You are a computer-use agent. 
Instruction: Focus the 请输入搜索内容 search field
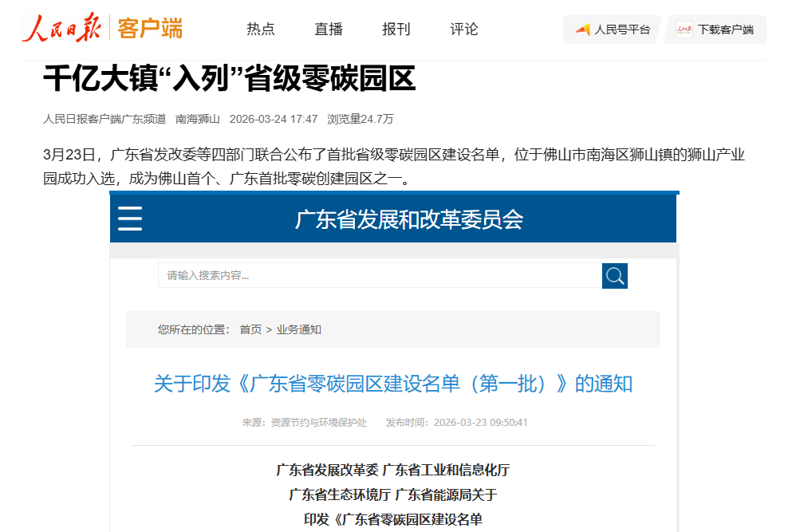(x=380, y=276)
